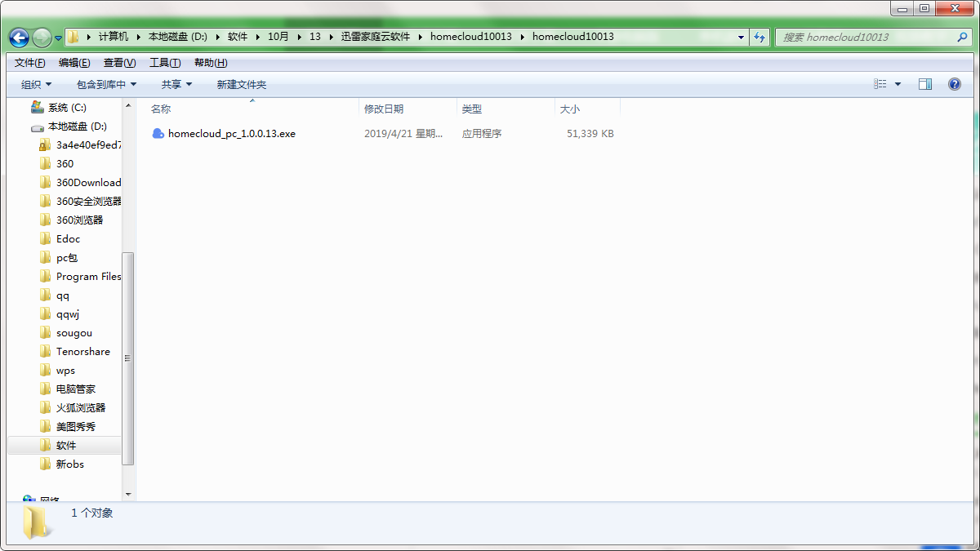The image size is (980, 551).
Task: Jump to 软件 in the address bar
Action: click(238, 37)
